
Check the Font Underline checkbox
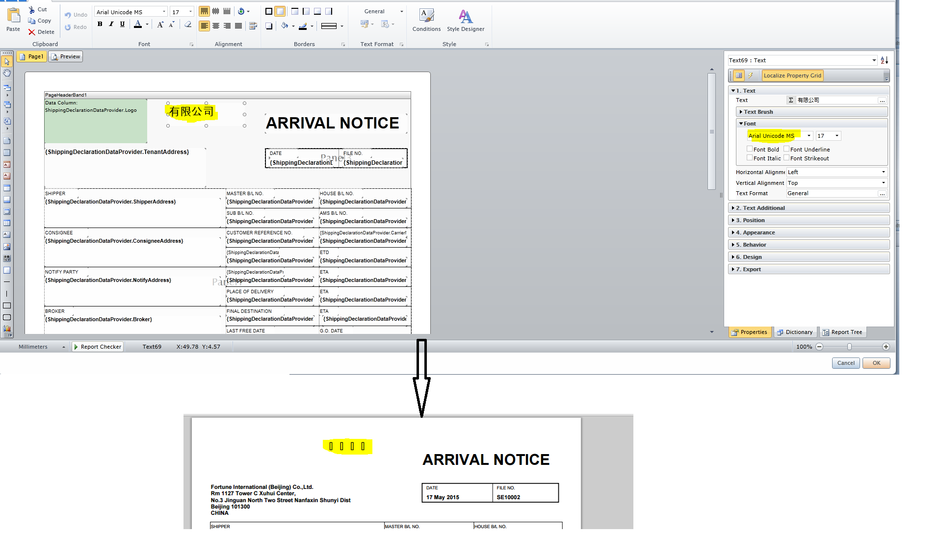point(786,149)
